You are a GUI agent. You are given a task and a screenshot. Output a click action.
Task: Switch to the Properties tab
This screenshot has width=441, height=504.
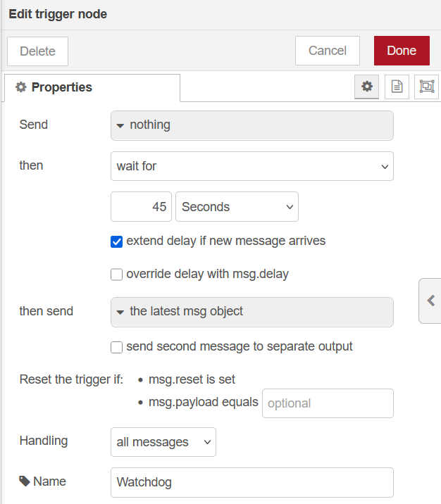pyautogui.click(x=92, y=88)
